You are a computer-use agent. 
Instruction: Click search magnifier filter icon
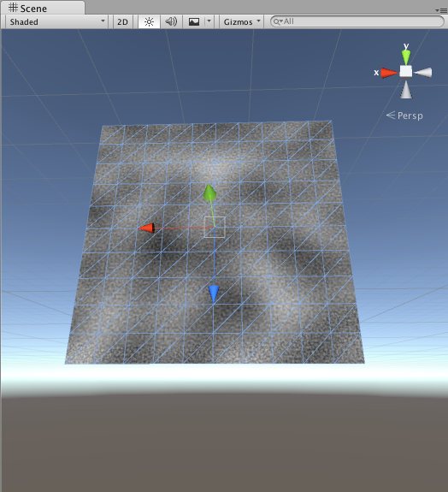pos(278,21)
